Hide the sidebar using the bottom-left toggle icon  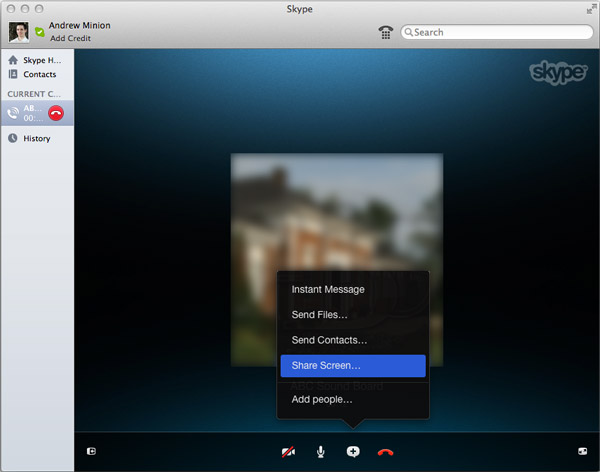(x=91, y=451)
